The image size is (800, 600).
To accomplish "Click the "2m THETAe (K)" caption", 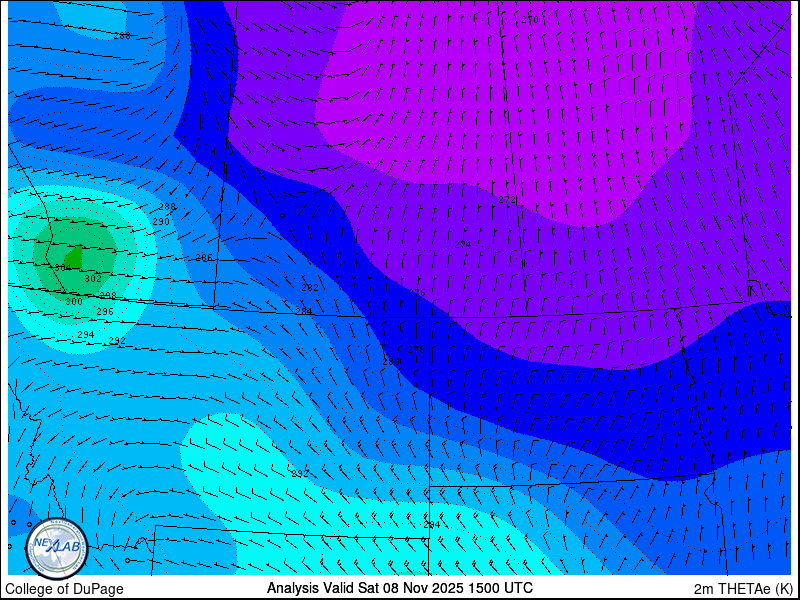I will 743,589.
